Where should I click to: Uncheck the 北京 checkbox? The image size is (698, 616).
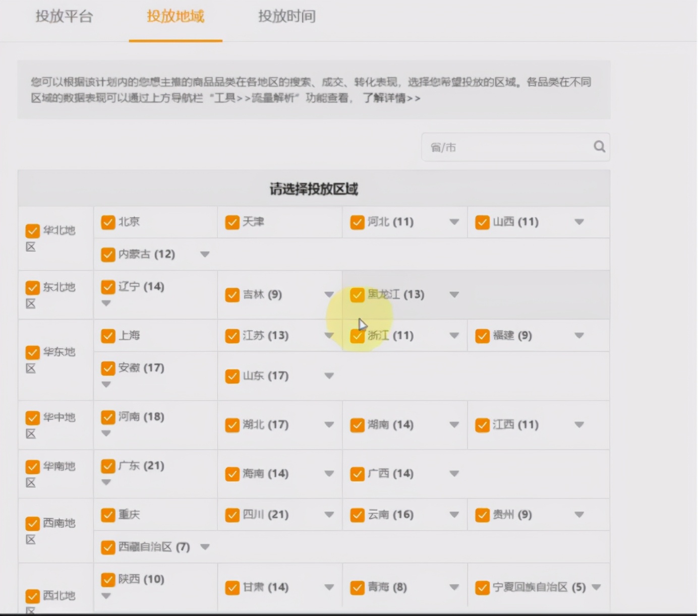click(x=108, y=222)
